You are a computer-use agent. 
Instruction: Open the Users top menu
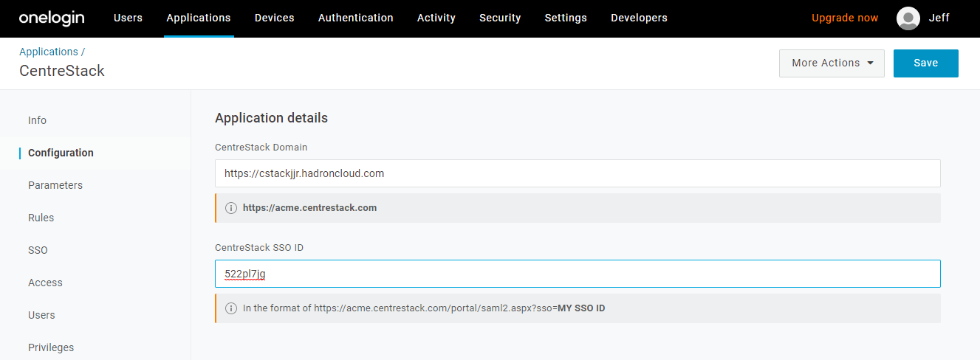128,18
